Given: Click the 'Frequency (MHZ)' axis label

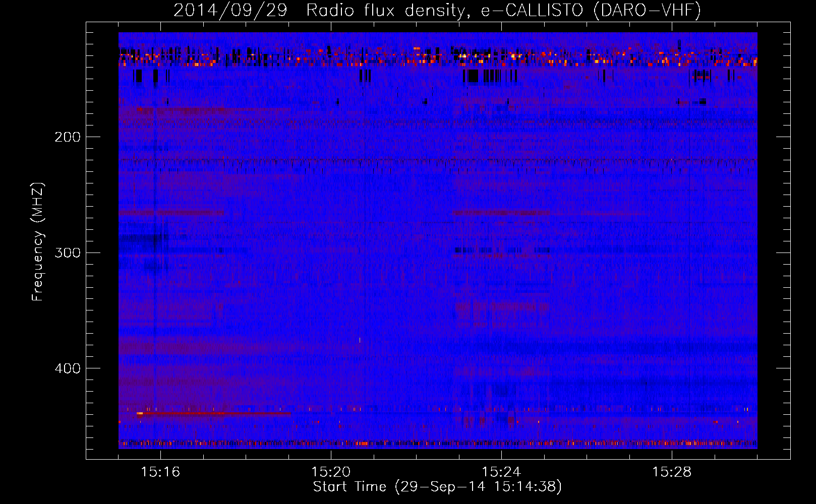Looking at the screenshot, I should tap(38, 242).
